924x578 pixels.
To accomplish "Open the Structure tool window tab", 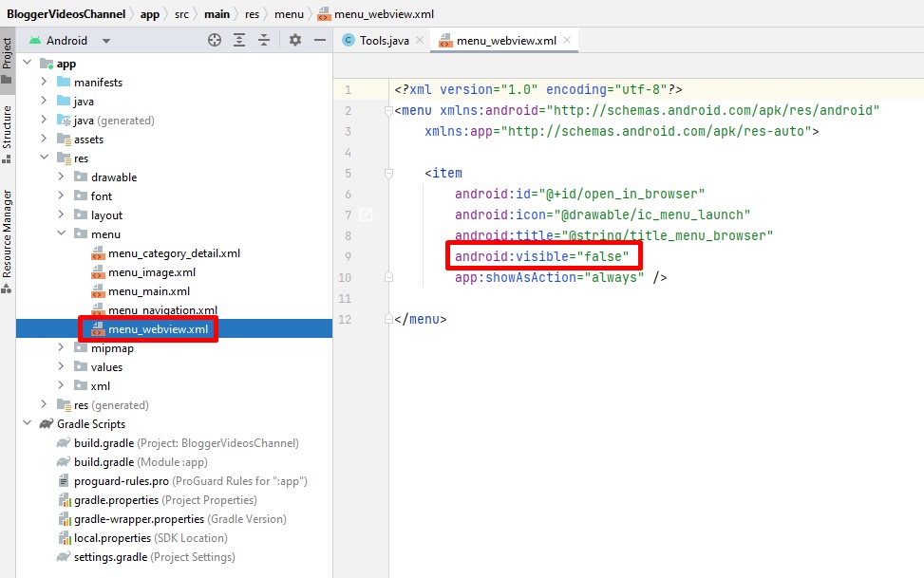I will click(x=7, y=134).
